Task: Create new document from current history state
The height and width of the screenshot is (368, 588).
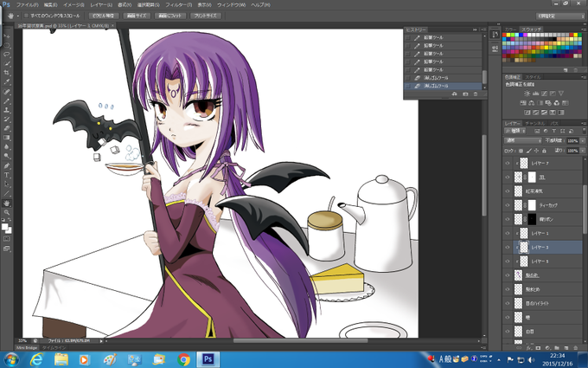Action: click(x=455, y=94)
